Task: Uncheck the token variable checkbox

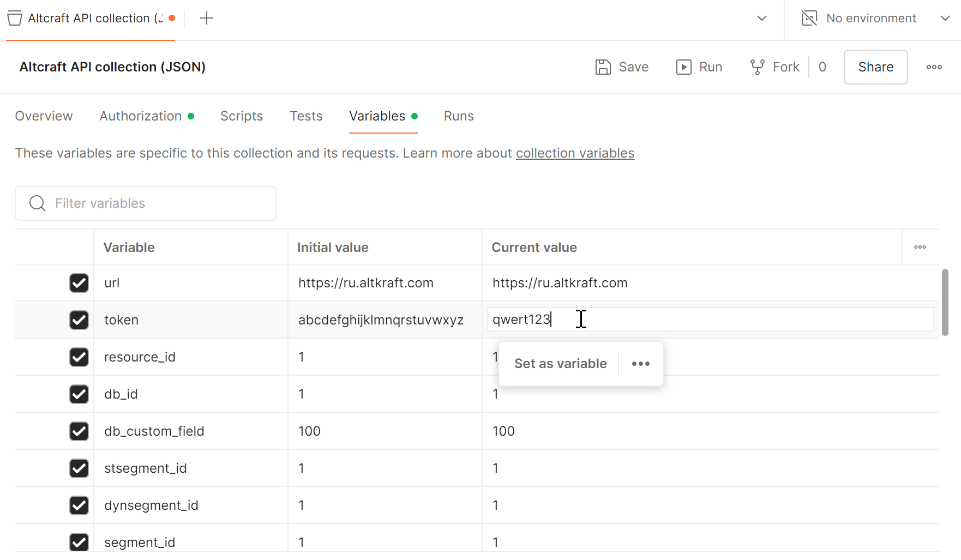Action: [79, 320]
